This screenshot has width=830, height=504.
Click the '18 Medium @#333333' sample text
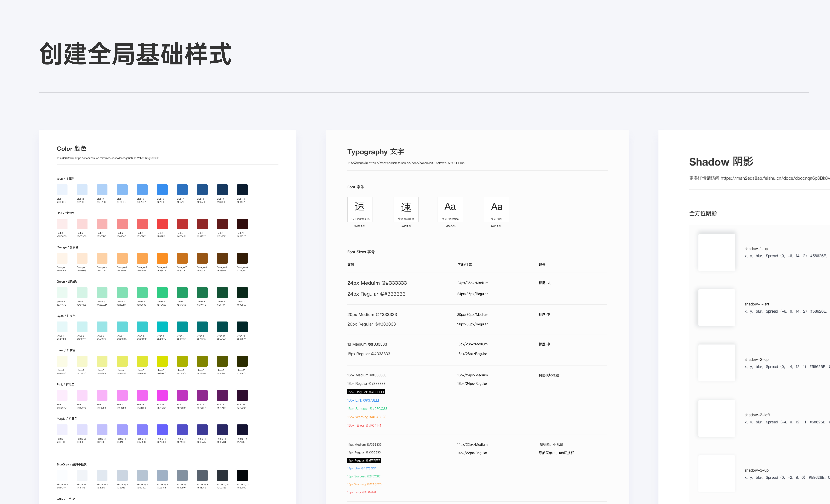point(367,344)
